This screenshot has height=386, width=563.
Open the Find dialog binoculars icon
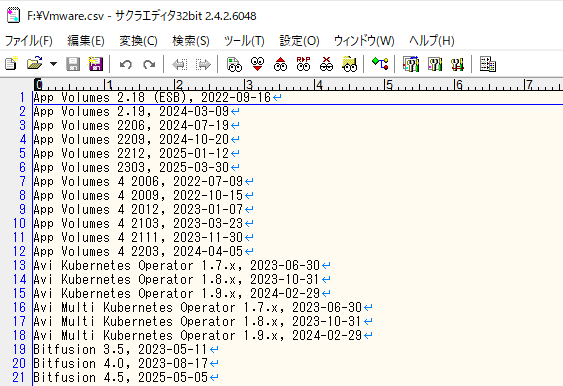[x=234, y=64]
